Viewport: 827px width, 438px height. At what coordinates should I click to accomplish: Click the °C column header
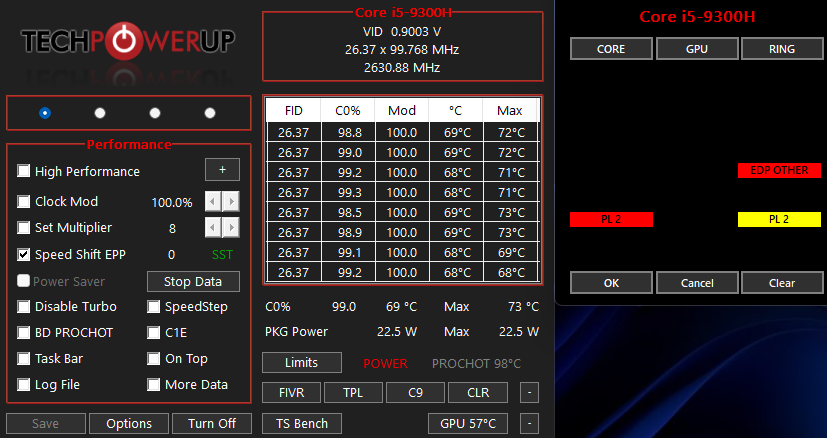tap(456, 111)
